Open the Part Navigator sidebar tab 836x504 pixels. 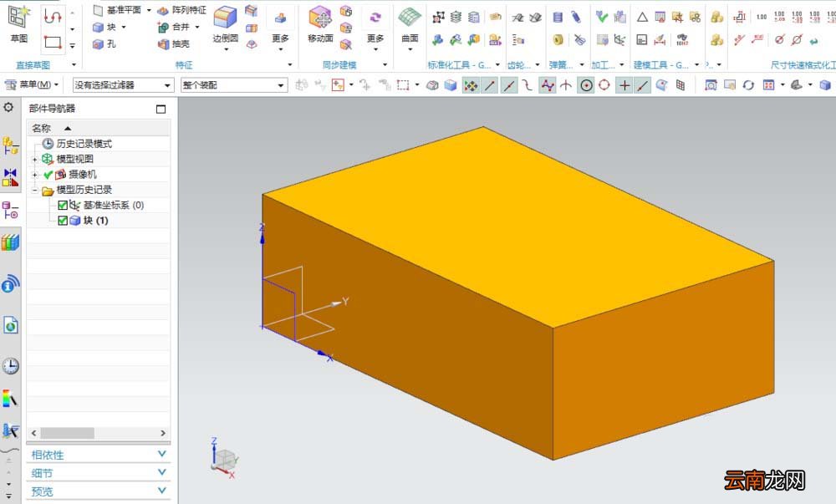point(11,210)
